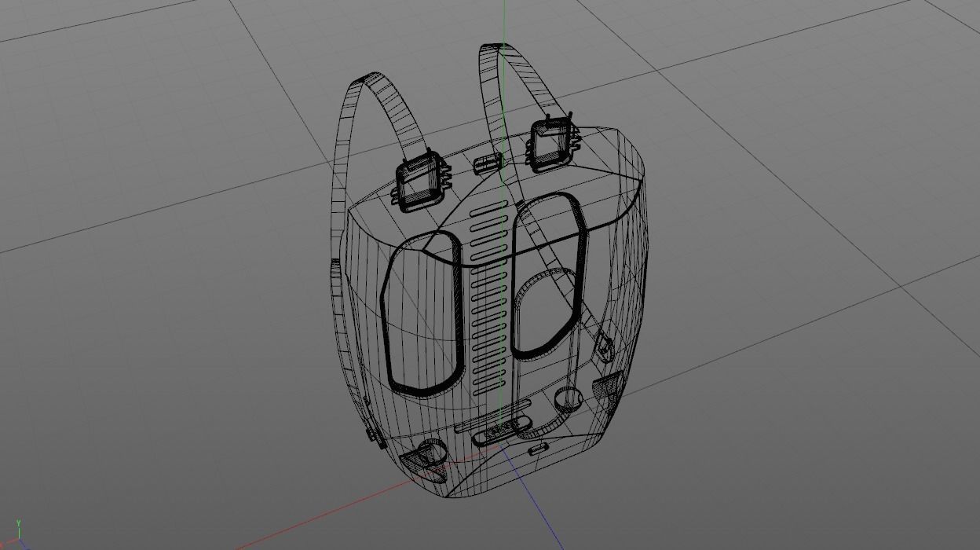Select the small top handle loop
Screen dimensions: 980x550
click(488, 163)
